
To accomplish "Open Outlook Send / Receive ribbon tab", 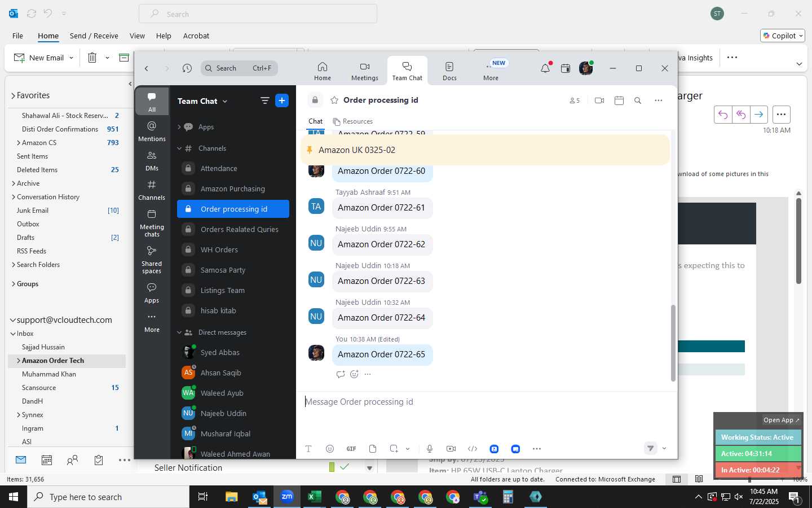I will point(94,36).
